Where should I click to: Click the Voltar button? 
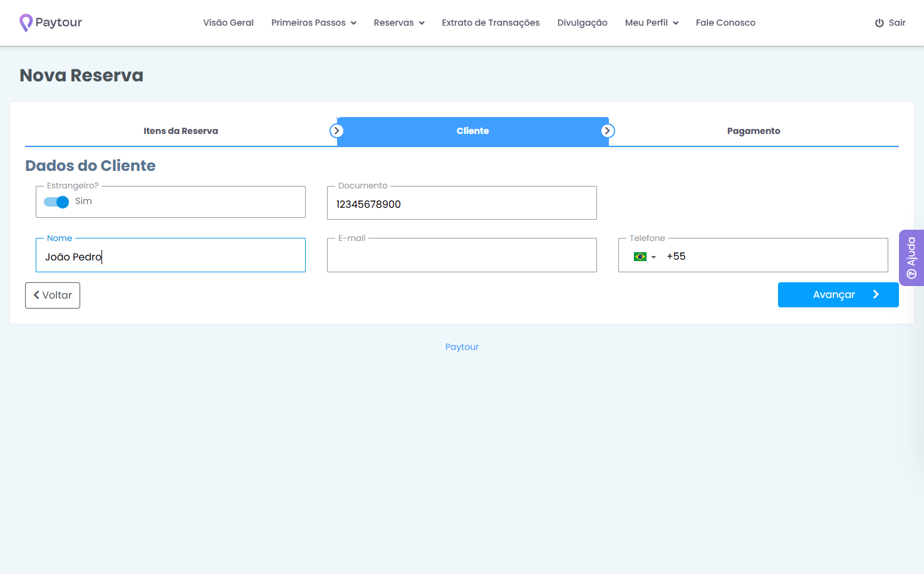(53, 295)
